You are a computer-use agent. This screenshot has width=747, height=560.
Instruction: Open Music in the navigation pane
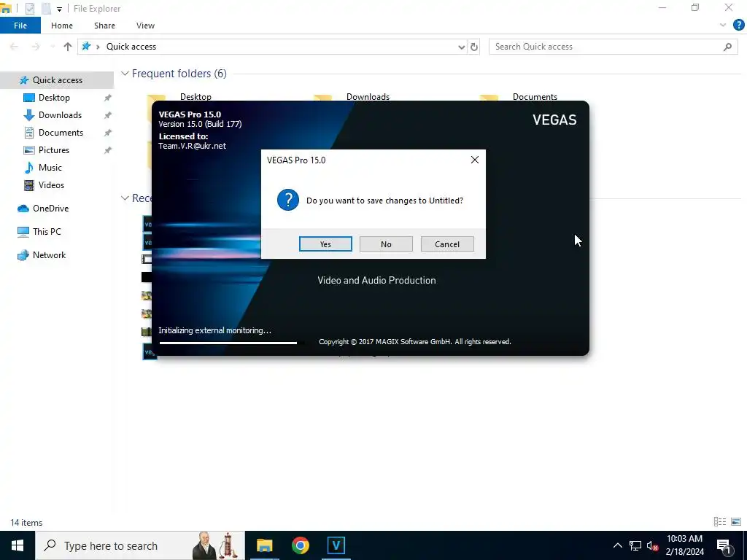tap(50, 168)
